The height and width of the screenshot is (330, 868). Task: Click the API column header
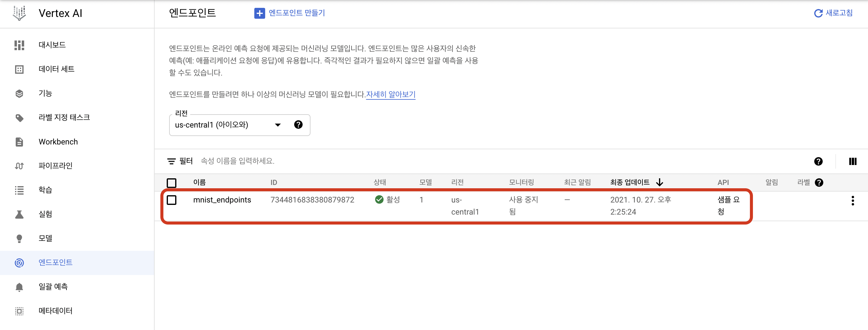pos(723,182)
